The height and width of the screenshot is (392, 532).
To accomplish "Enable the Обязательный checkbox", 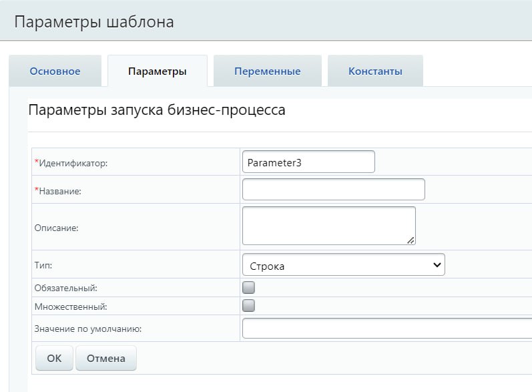I will point(249,288).
